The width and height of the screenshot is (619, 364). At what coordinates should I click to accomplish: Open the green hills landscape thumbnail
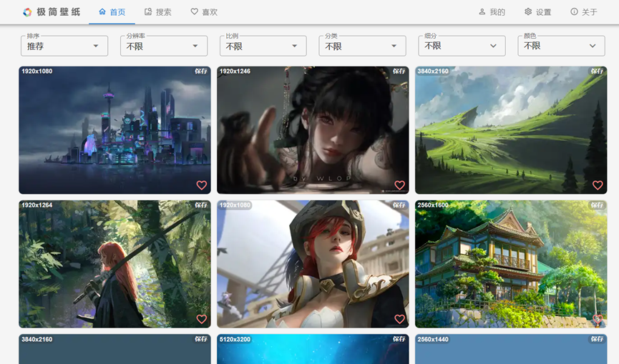point(511,130)
